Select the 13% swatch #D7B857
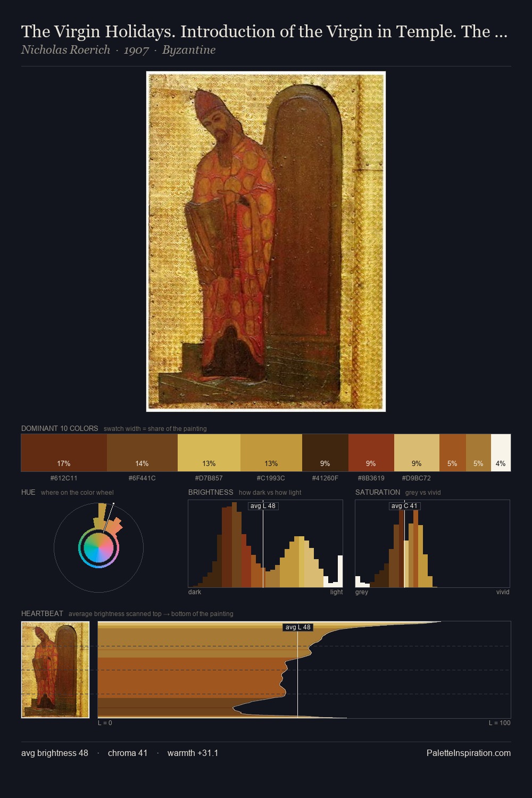The height and width of the screenshot is (798, 532). pos(209,453)
